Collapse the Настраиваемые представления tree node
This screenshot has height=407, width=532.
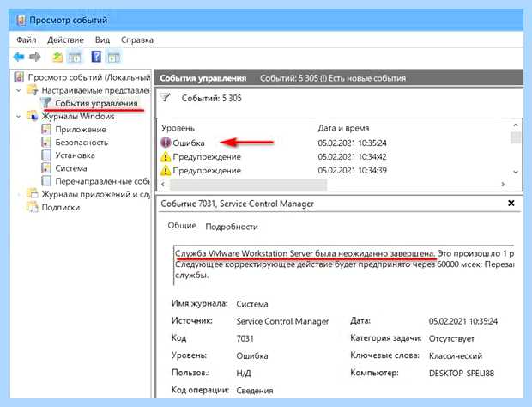[x=19, y=90]
